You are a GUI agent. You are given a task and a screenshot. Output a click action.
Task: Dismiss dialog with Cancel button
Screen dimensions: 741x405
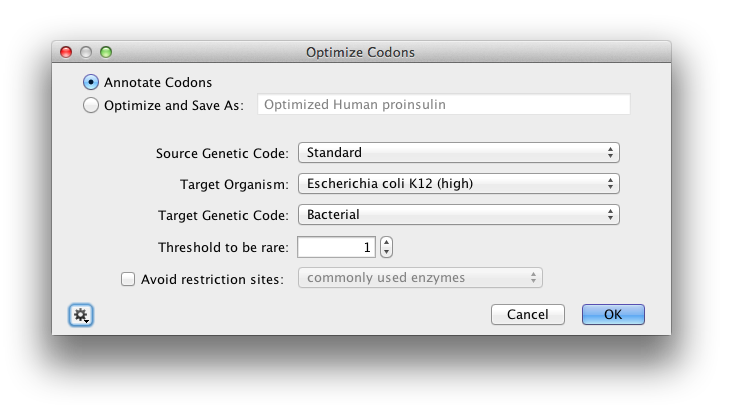527,315
